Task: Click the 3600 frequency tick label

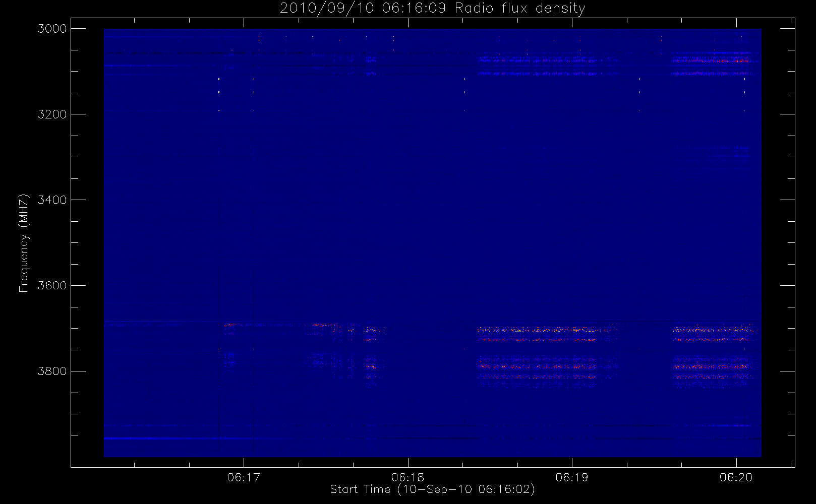Action: point(52,286)
